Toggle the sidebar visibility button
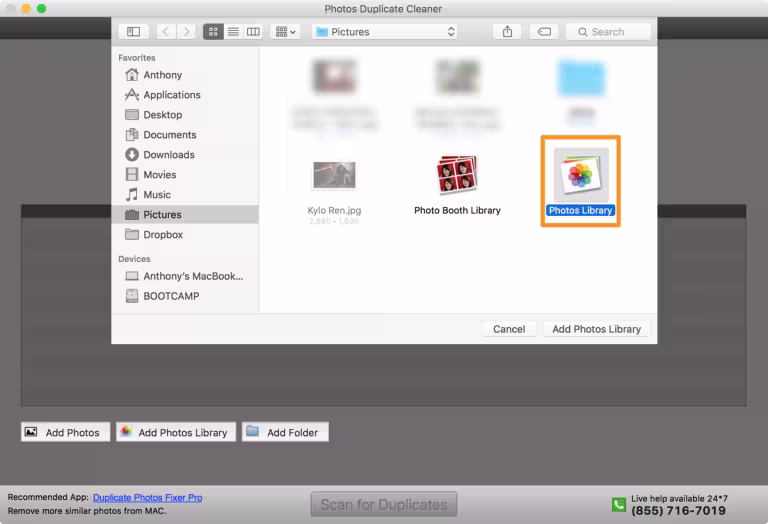This screenshot has height=524, width=768. 133,32
